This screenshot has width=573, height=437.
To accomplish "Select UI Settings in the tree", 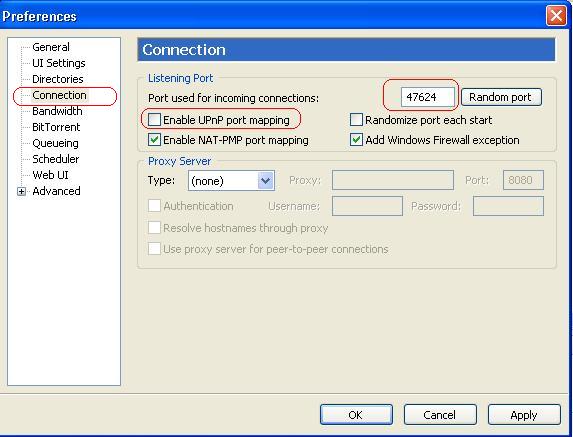I will (x=58, y=63).
